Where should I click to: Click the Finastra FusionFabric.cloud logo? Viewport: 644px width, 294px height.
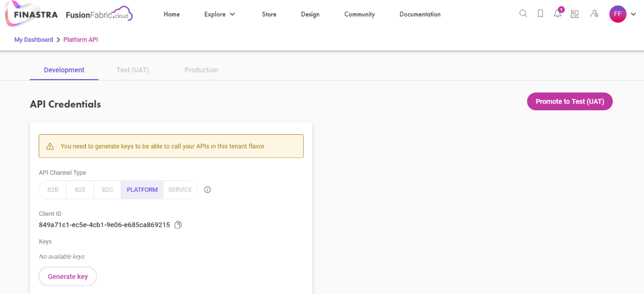pyautogui.click(x=69, y=14)
